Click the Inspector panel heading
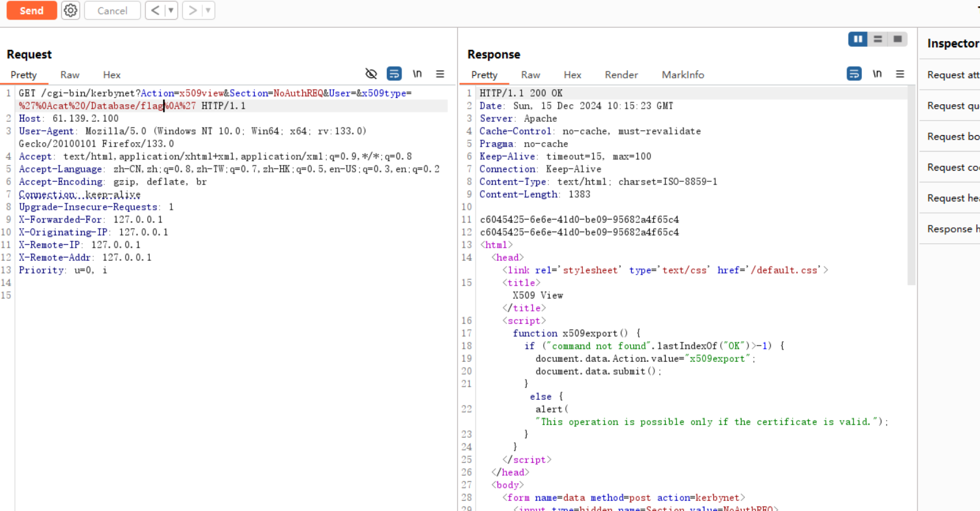This screenshot has height=511, width=980. click(953, 43)
